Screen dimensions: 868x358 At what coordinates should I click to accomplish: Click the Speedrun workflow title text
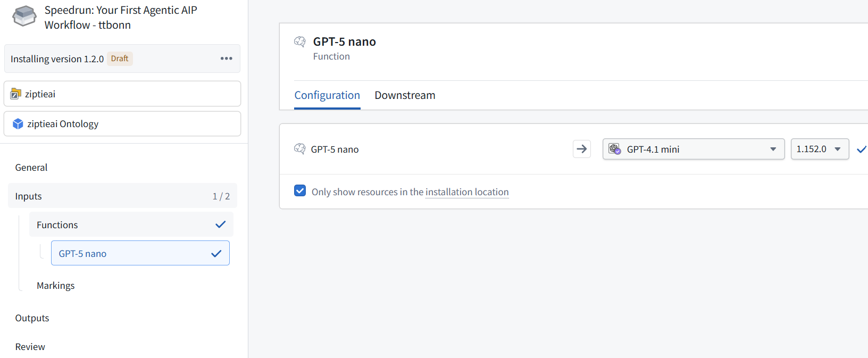click(121, 18)
